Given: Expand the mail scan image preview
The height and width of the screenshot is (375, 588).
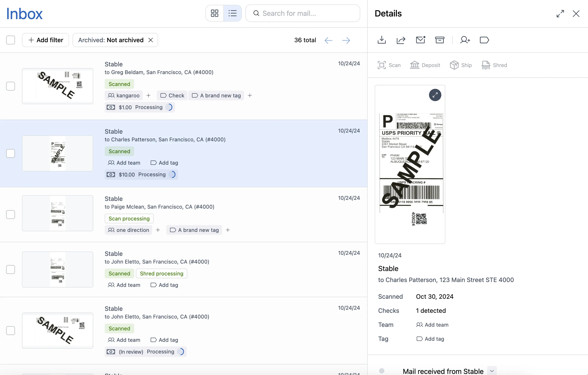Looking at the screenshot, I should point(435,95).
